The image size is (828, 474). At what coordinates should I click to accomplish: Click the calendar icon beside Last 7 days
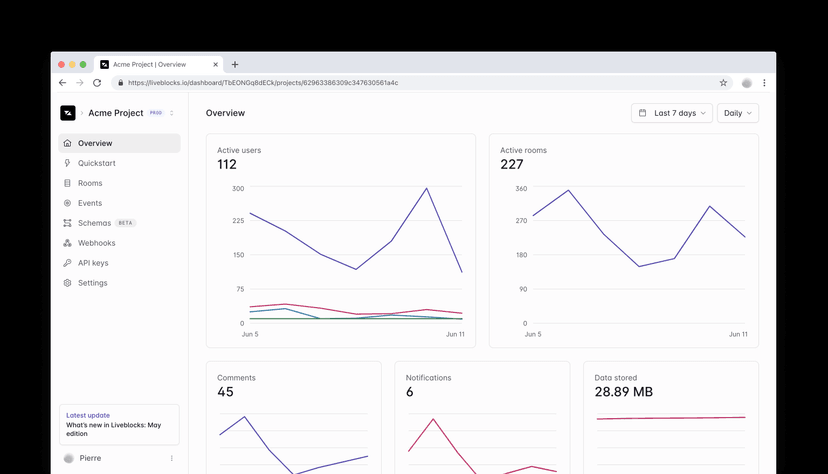643,113
